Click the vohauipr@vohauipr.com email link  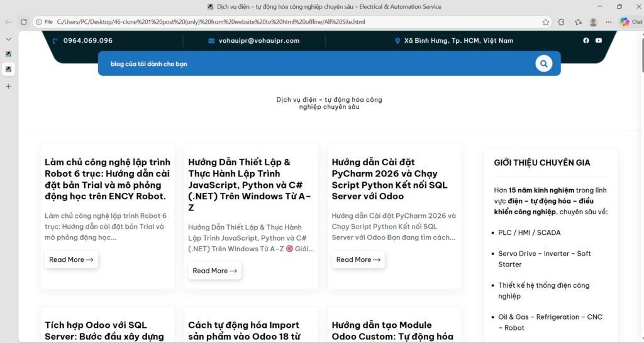pos(258,41)
